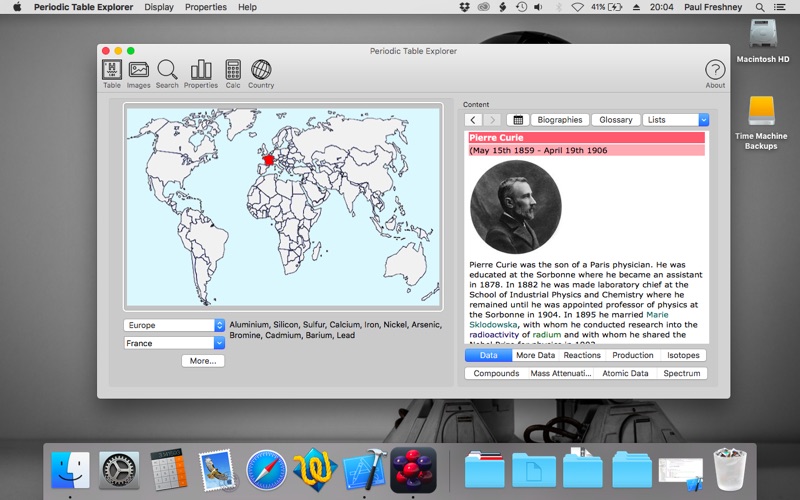800x500 pixels.
Task: Go back with the left arrow
Action: tap(473, 120)
